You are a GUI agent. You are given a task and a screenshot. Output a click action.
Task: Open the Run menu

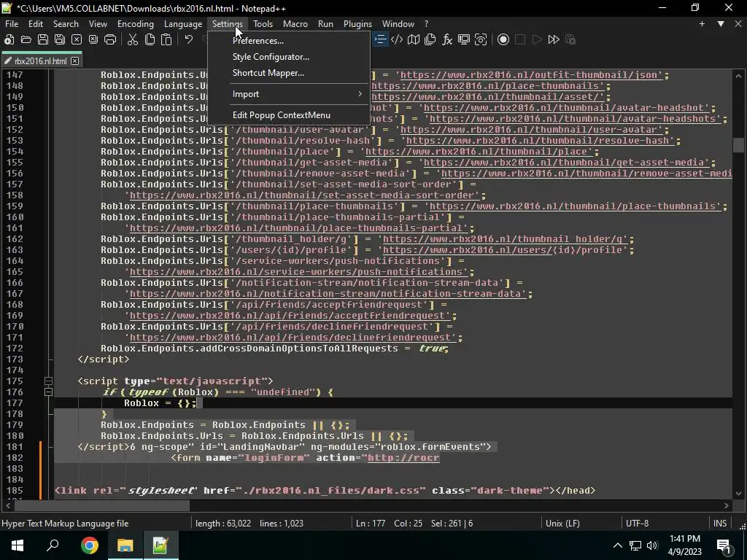coord(325,24)
